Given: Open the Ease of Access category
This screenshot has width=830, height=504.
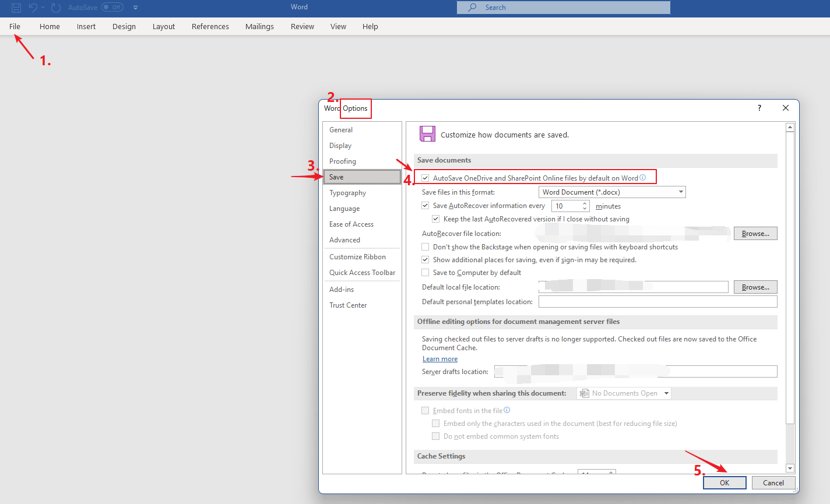Looking at the screenshot, I should coord(362,224).
